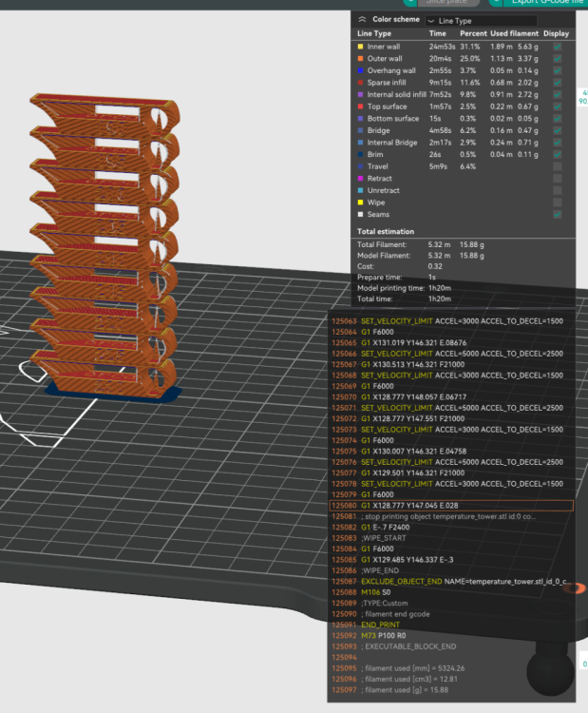
Task: Uncheck the Seams display checkbox
Action: (557, 214)
